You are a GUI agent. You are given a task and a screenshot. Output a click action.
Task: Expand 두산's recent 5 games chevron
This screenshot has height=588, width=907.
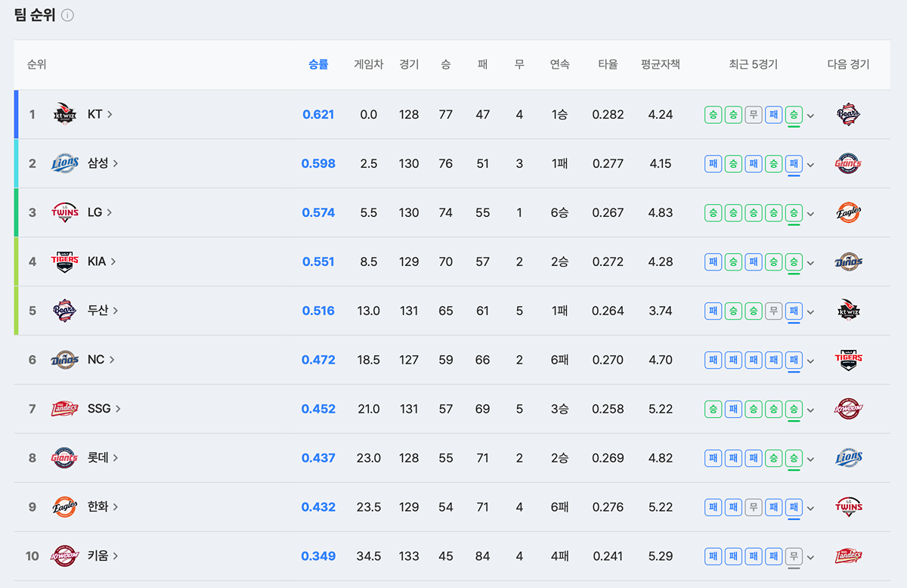810,312
